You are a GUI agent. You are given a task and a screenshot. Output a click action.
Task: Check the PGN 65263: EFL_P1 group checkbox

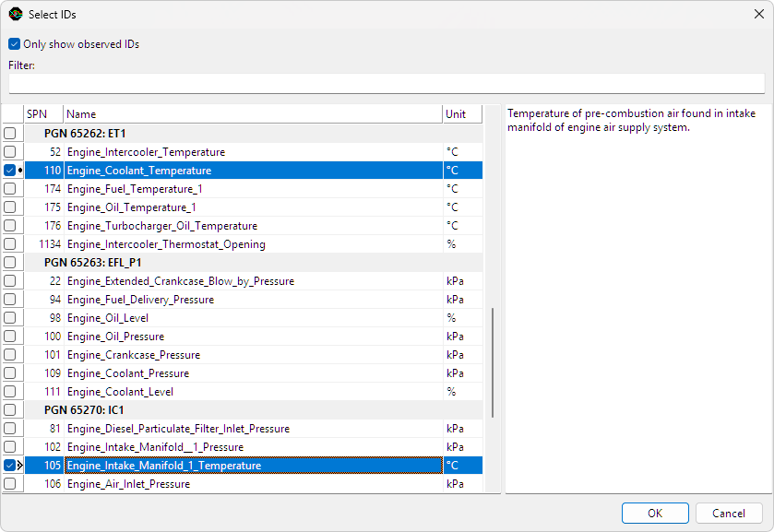pyautogui.click(x=10, y=262)
